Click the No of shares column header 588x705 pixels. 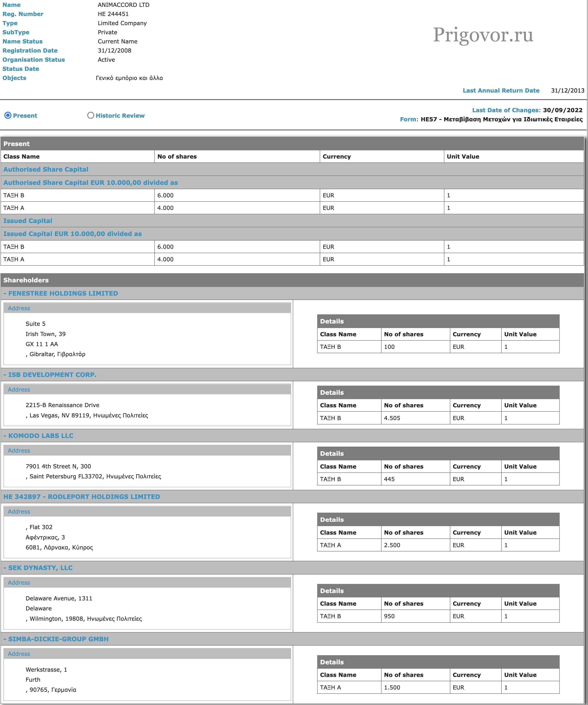coord(177,156)
